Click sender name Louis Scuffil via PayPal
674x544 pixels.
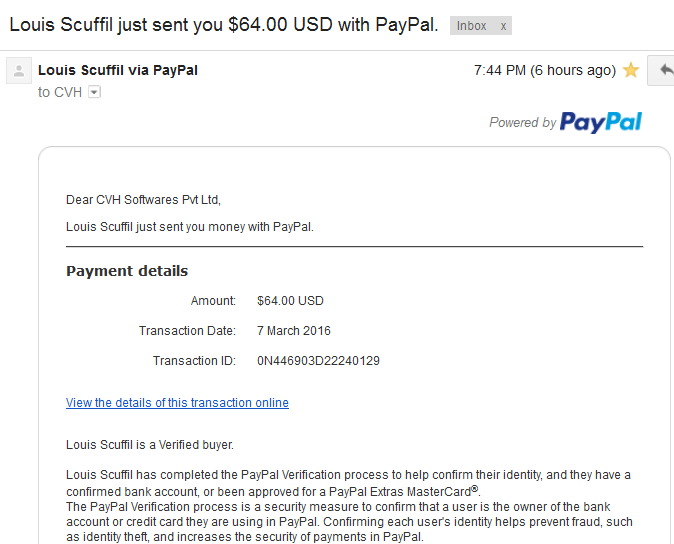click(118, 70)
